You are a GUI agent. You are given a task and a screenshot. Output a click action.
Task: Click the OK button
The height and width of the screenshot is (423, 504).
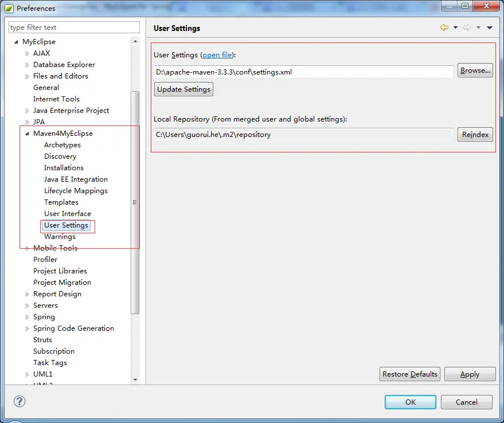(411, 402)
